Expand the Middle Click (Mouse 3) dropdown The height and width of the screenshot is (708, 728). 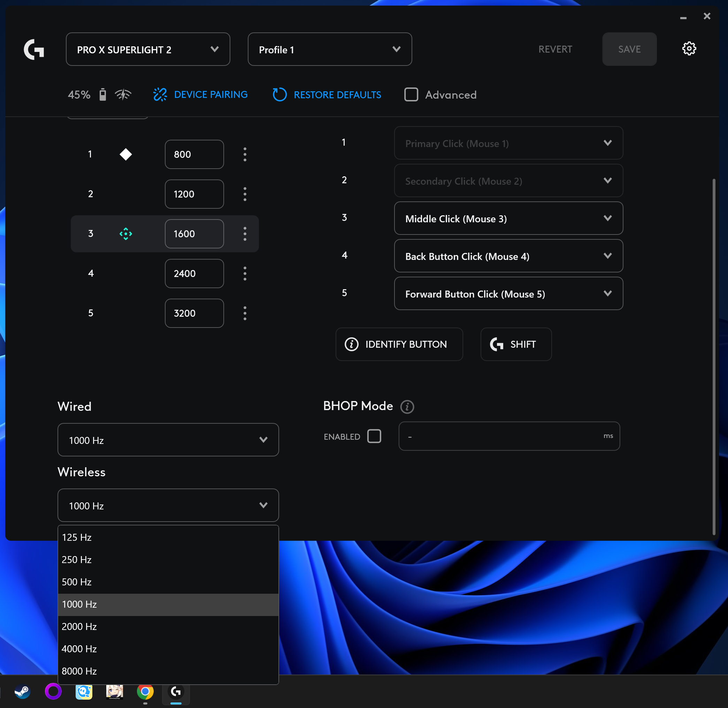tap(508, 219)
